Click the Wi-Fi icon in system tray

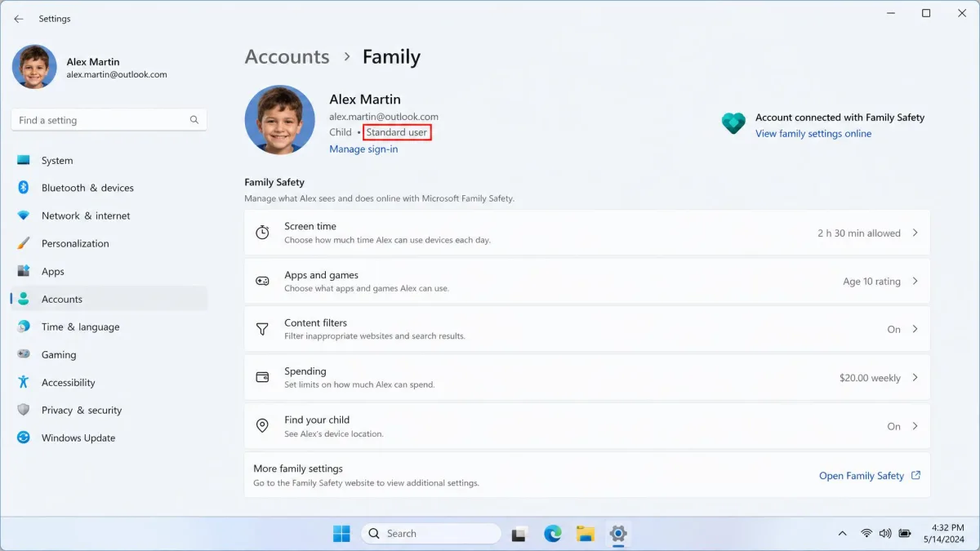pyautogui.click(x=866, y=534)
